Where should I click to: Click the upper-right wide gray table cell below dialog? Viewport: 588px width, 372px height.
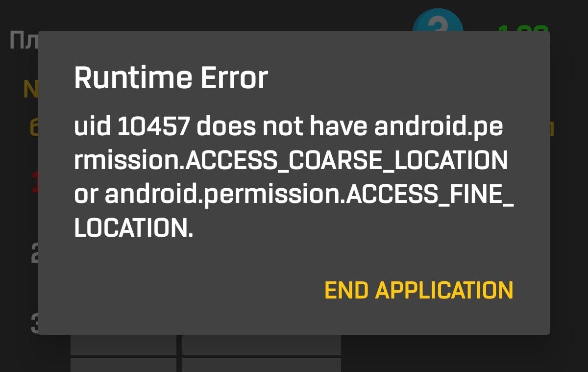coord(262,345)
